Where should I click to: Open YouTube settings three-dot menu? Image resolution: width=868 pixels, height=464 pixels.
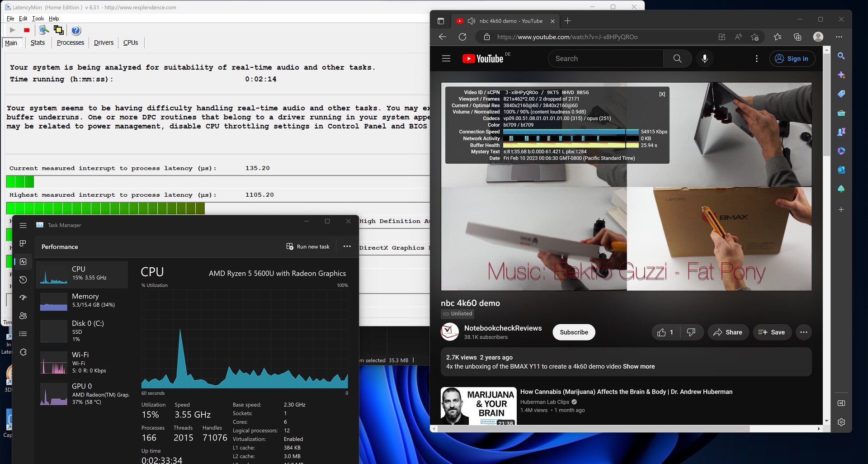(x=757, y=58)
